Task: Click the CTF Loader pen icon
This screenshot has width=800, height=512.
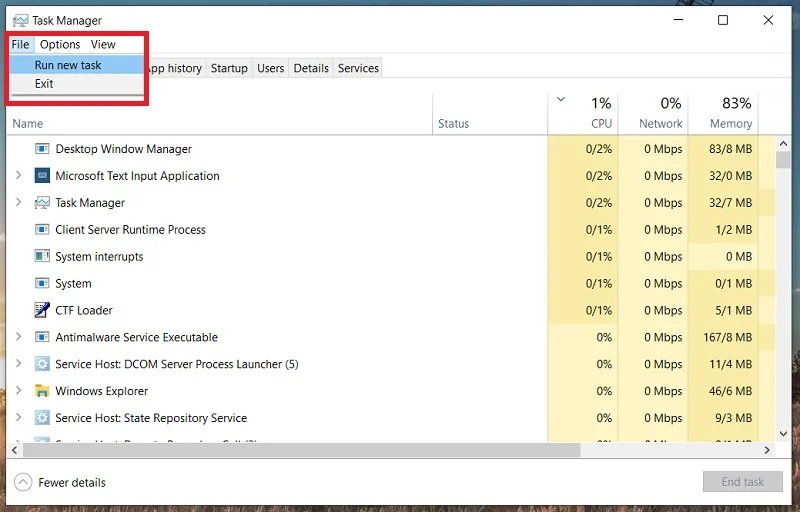Action: coord(42,310)
